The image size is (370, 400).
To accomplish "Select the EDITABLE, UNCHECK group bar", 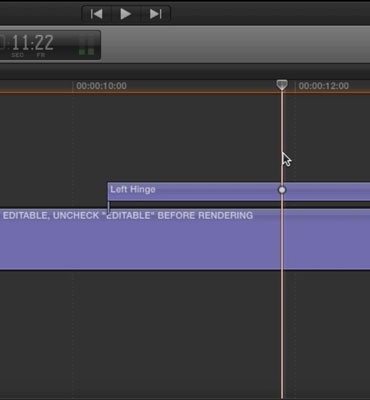I will tap(185, 239).
